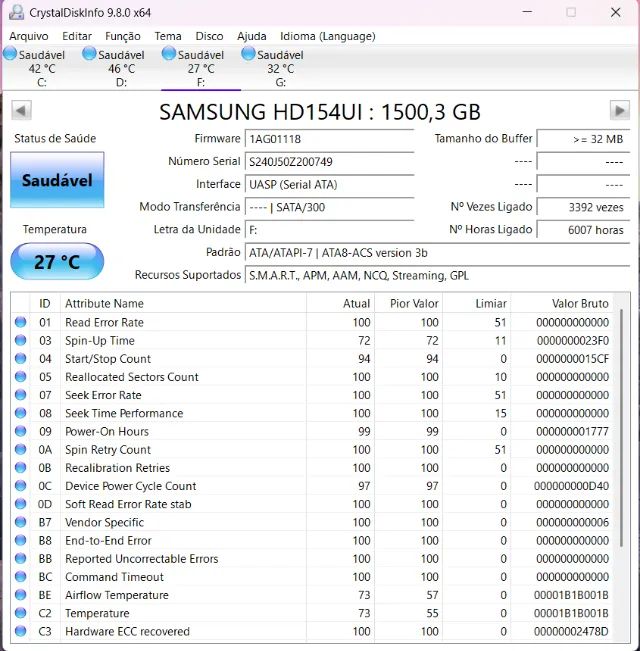640x651 pixels.
Task: Click the Padrão field ATA/ATAPI-7
Action: tap(437, 252)
